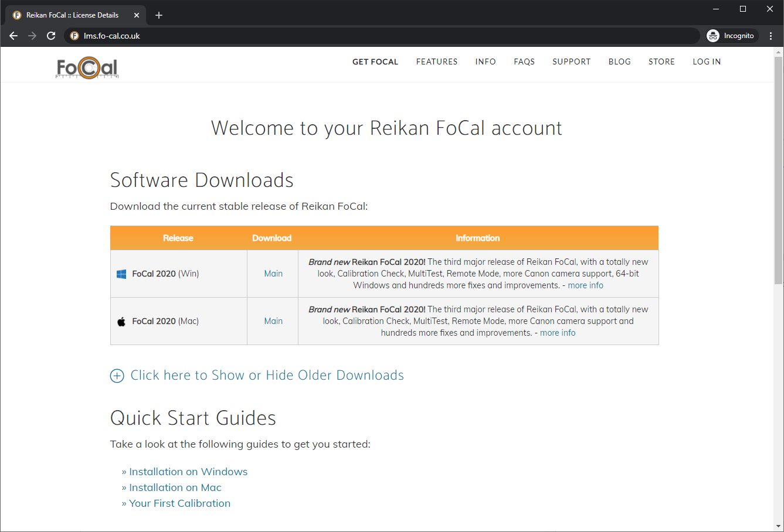Click the vertical scrollbar thumb
This screenshot has height=532, width=784.
click(779, 170)
